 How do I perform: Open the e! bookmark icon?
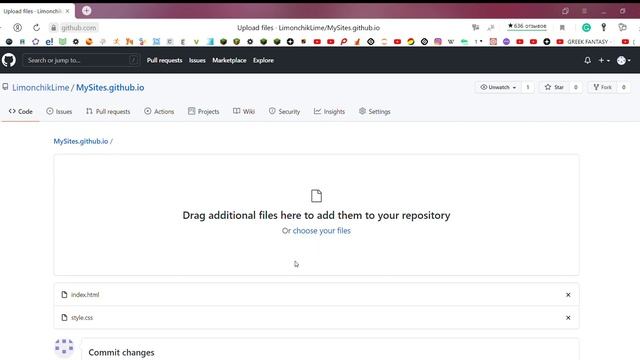(x=49, y=42)
